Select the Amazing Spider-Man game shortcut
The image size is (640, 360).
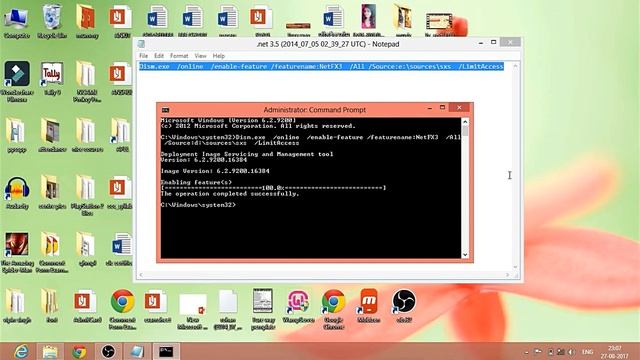click(17, 253)
